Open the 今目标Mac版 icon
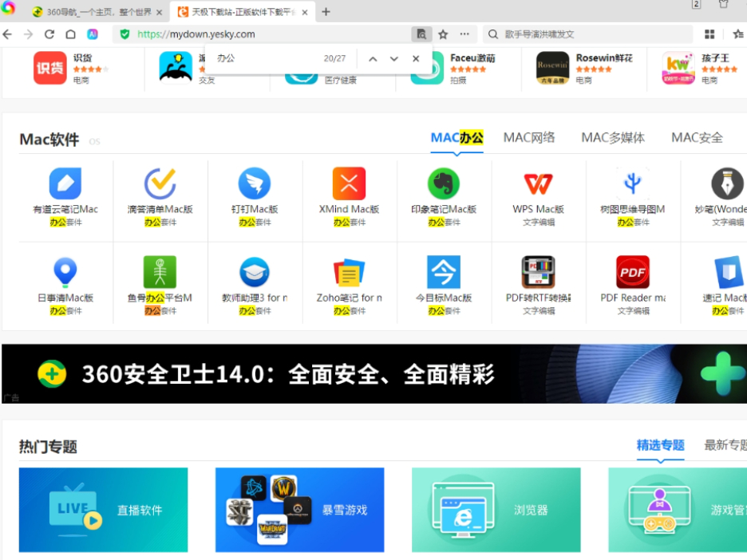This screenshot has height=560, width=747. click(444, 272)
